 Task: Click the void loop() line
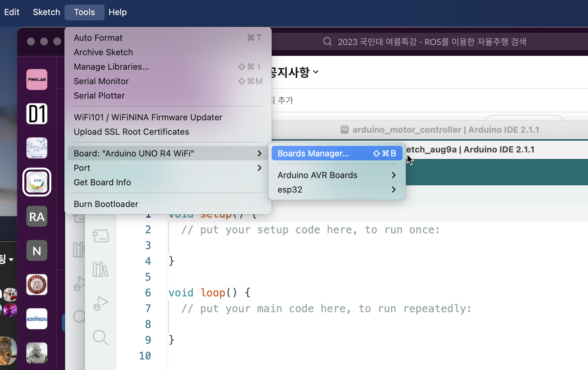coord(209,292)
